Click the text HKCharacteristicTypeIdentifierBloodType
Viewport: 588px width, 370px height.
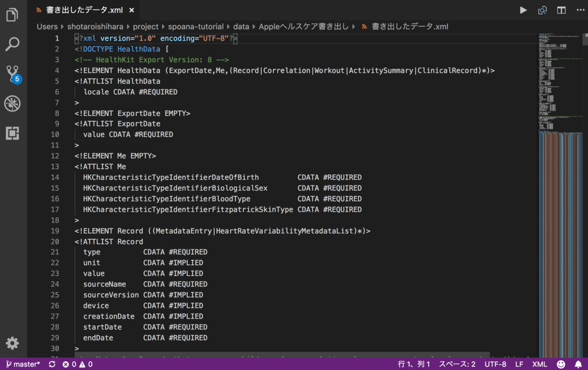167,199
